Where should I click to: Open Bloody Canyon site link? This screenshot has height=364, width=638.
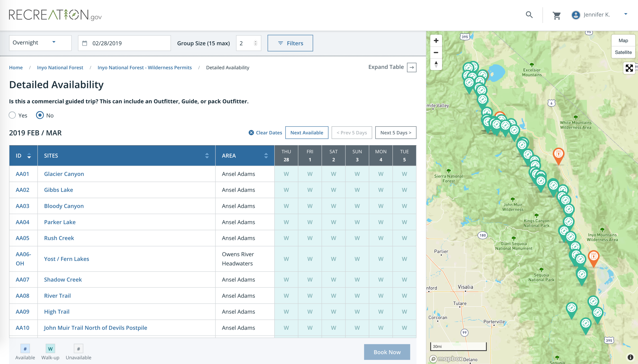(x=64, y=206)
